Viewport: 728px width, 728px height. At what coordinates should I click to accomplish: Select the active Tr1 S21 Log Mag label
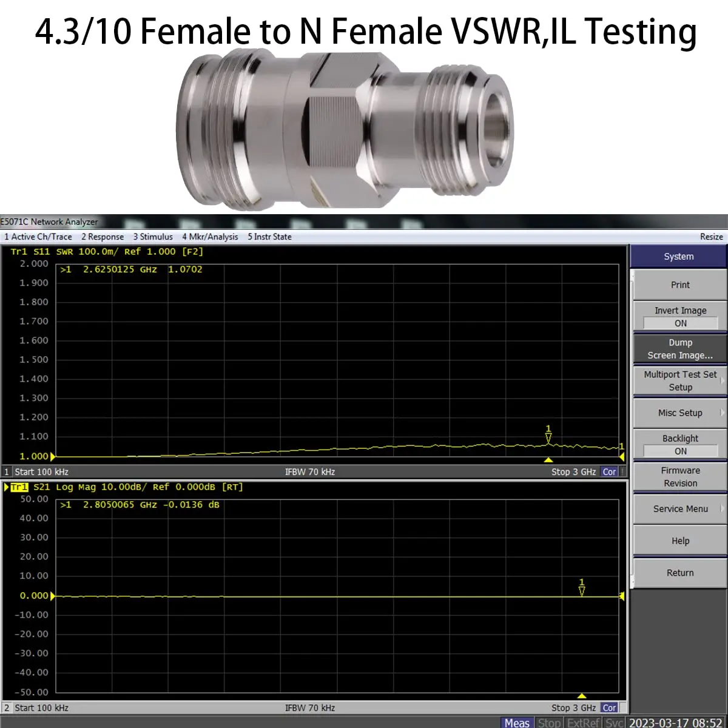point(126,487)
